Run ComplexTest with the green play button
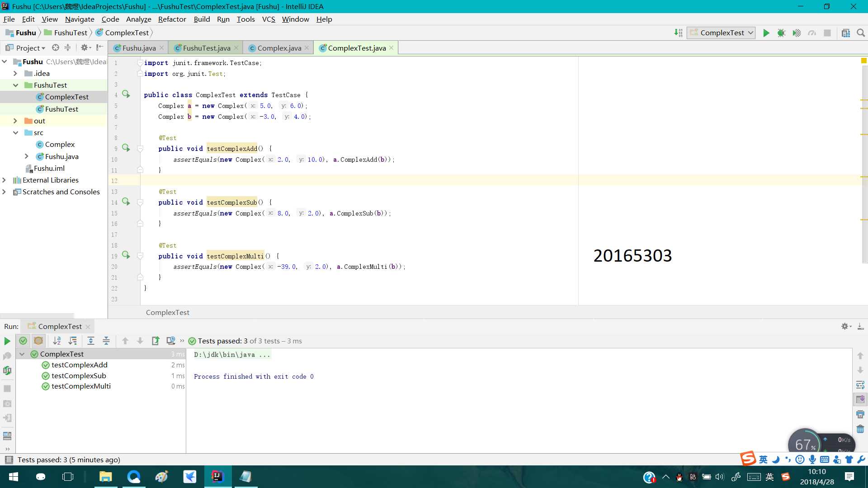Screen dimensions: 868x488 click(x=766, y=33)
